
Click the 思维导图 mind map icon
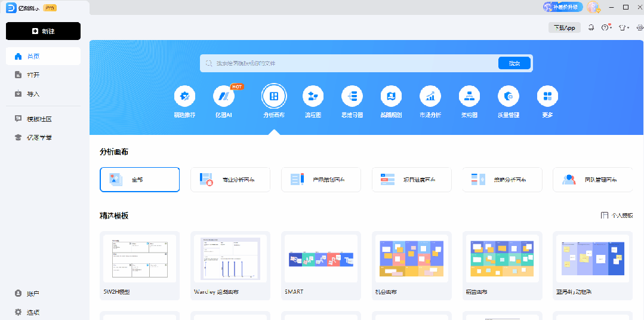[352, 96]
